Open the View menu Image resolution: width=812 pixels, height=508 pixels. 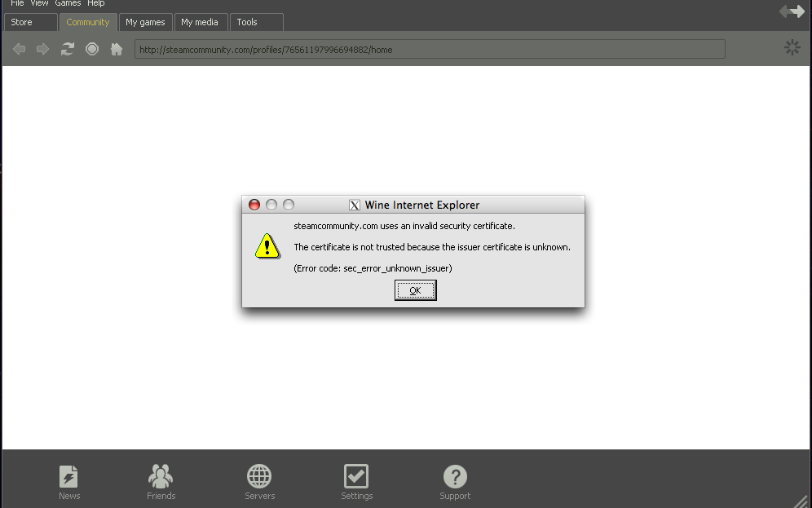[39, 3]
